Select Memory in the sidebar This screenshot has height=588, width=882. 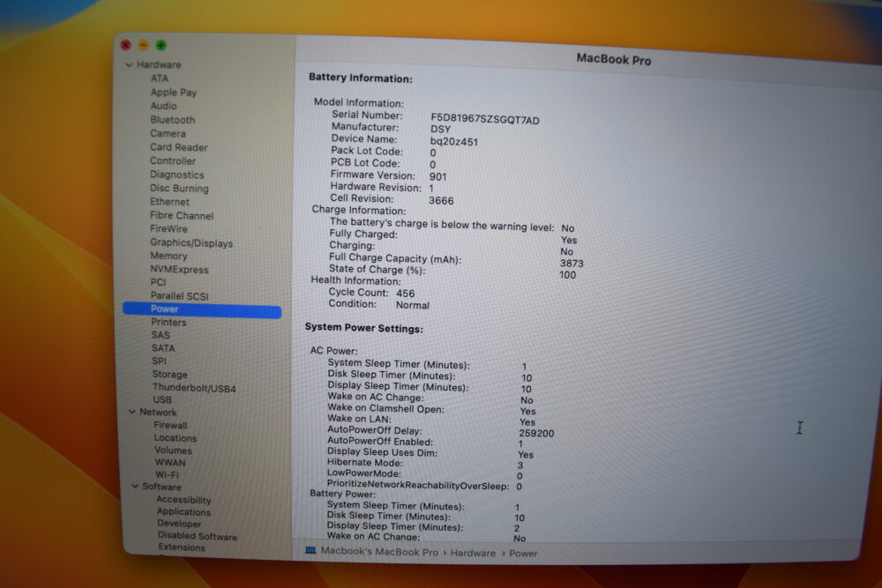[168, 256]
